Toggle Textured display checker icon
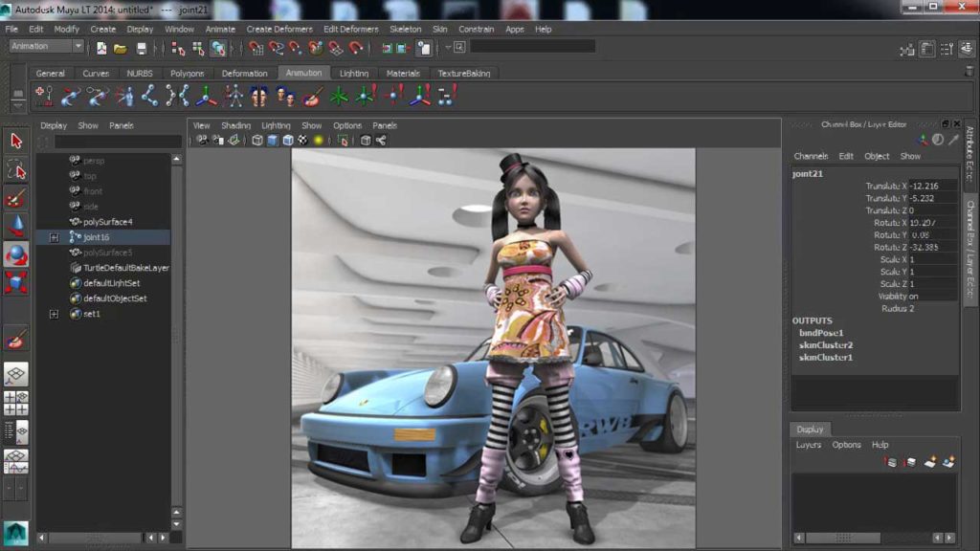The image size is (980, 551). point(302,141)
